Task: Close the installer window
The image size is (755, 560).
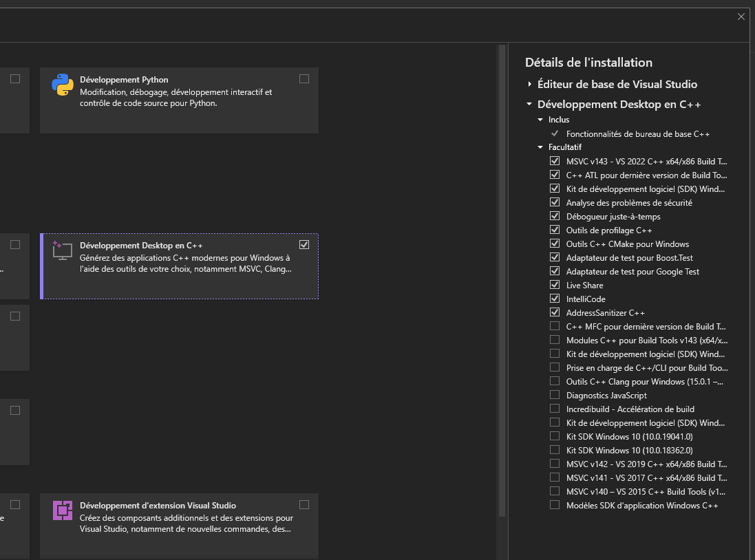Action: coord(741,17)
